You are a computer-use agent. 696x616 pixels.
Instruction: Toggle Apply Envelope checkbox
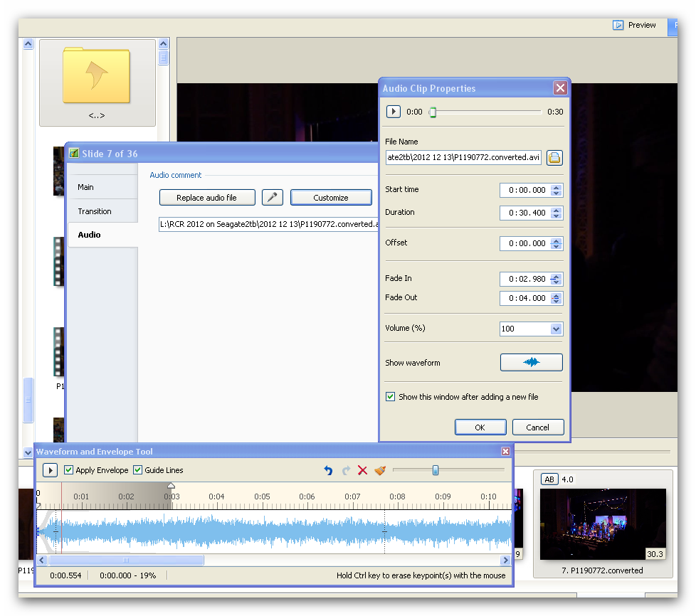point(69,470)
